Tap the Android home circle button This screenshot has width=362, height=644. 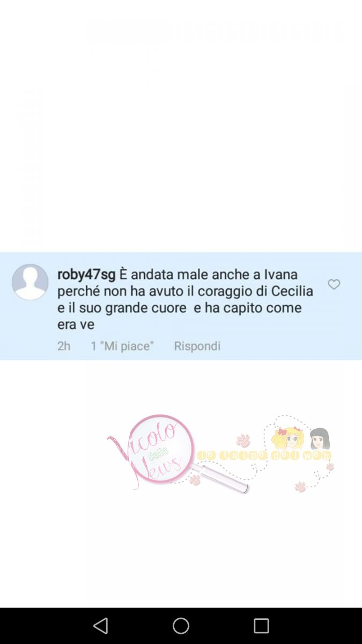tap(181, 626)
